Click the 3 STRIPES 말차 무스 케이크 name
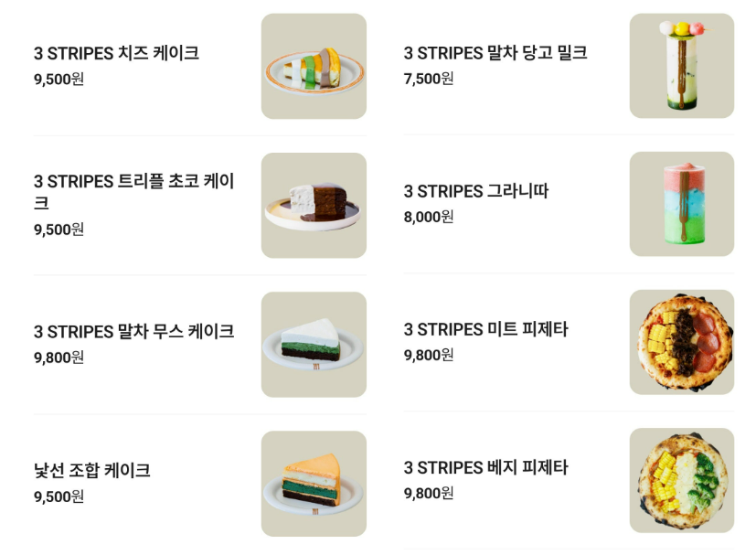 click(133, 331)
